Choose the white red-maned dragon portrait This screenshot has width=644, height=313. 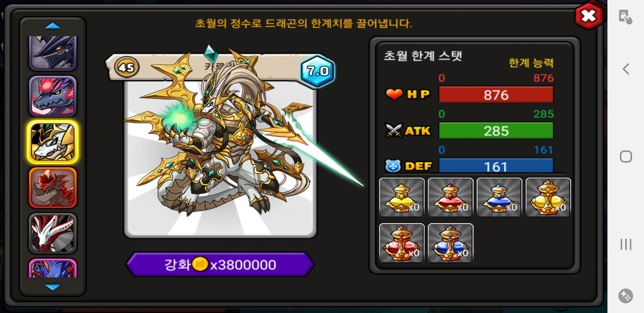53,233
